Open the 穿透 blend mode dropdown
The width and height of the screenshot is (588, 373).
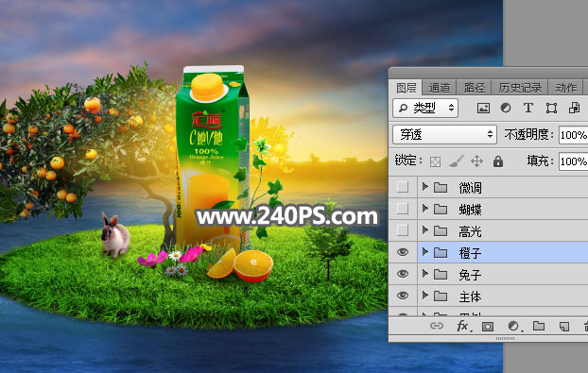(x=444, y=134)
